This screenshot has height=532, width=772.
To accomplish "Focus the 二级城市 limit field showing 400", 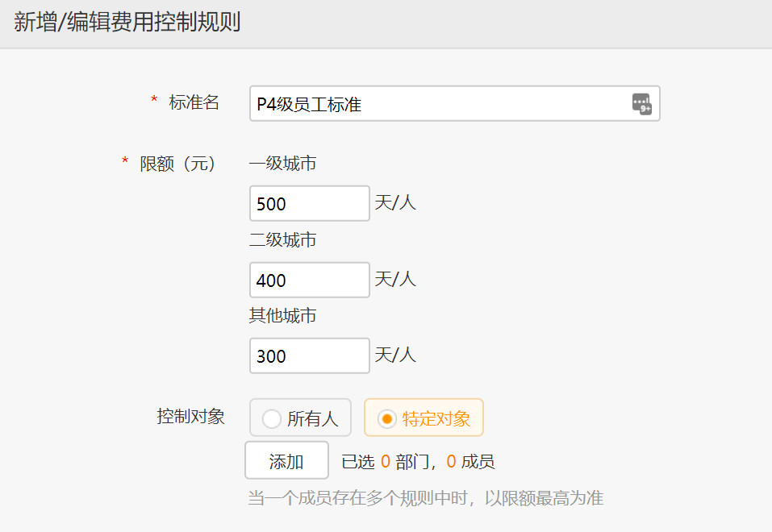I will (309, 280).
